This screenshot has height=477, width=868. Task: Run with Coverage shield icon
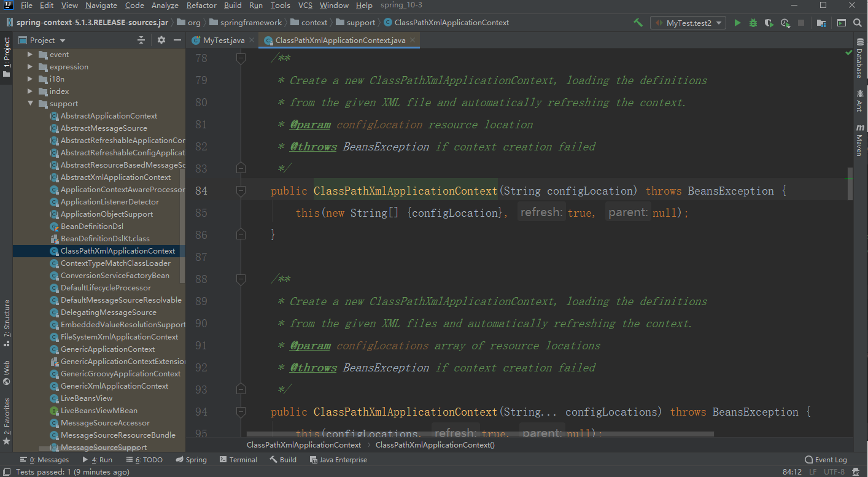769,23
